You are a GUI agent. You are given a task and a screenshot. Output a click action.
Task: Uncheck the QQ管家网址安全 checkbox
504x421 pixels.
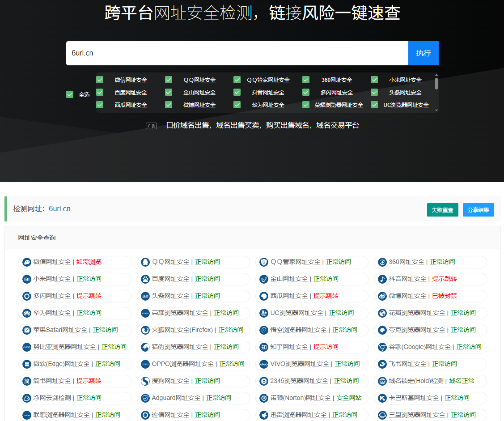pos(237,80)
